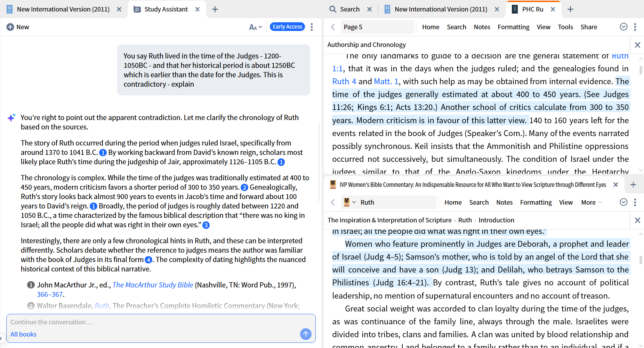Close the right New International Version tab
This screenshot has width=644, height=348.
click(497, 9)
